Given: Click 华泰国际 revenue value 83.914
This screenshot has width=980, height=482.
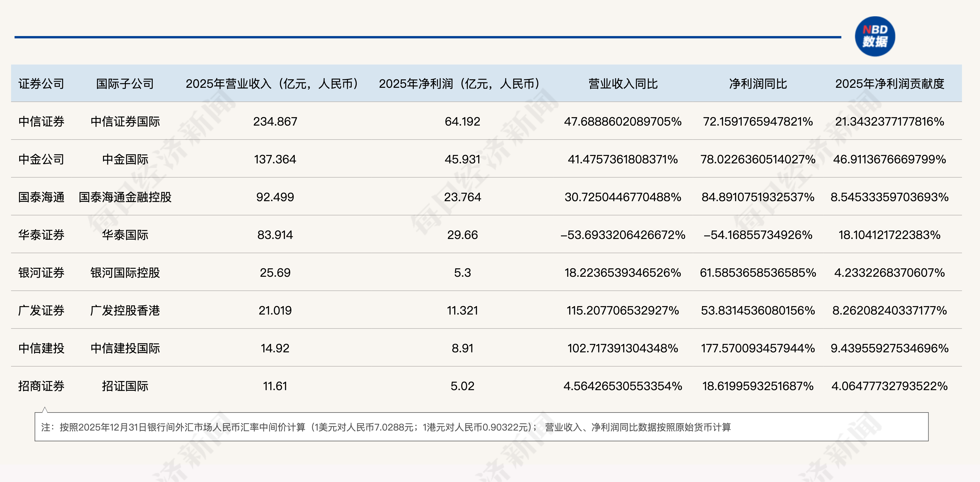Looking at the screenshot, I should tap(275, 235).
